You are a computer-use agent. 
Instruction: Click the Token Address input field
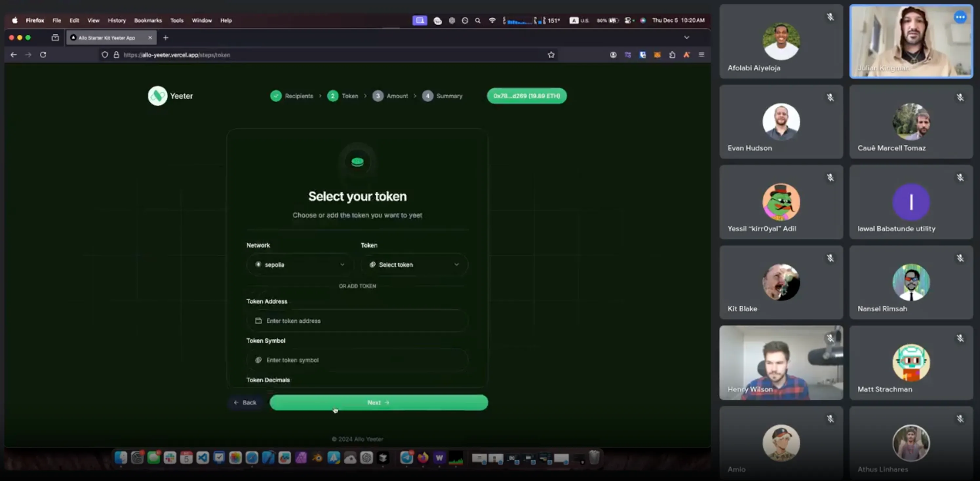pyautogui.click(x=357, y=321)
